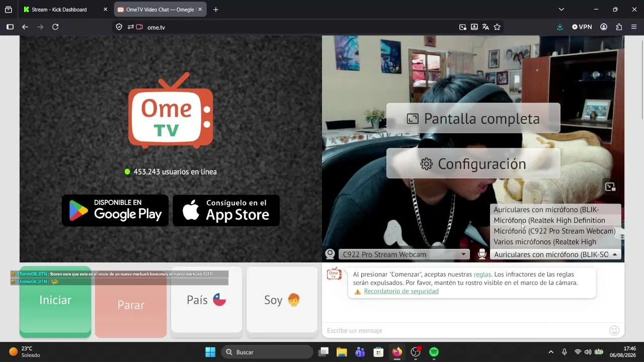The width and height of the screenshot is (644, 362).
Task: Toggle the VPN button
Action: pyautogui.click(x=582, y=27)
